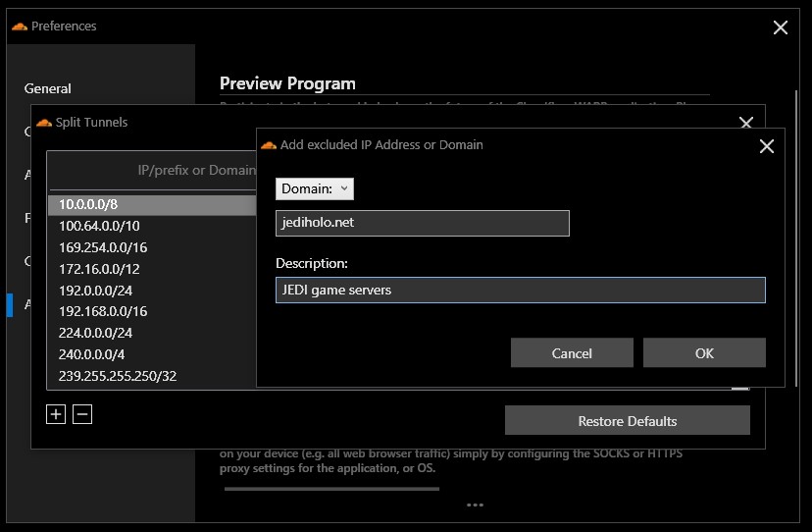Confirm with the OK button
The image size is (812, 532).
coord(704,353)
